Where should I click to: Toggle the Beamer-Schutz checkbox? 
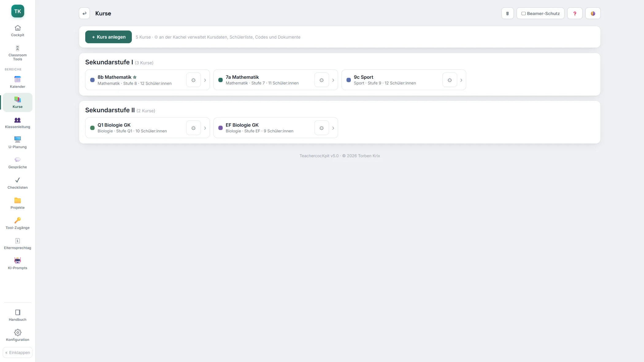click(x=523, y=13)
